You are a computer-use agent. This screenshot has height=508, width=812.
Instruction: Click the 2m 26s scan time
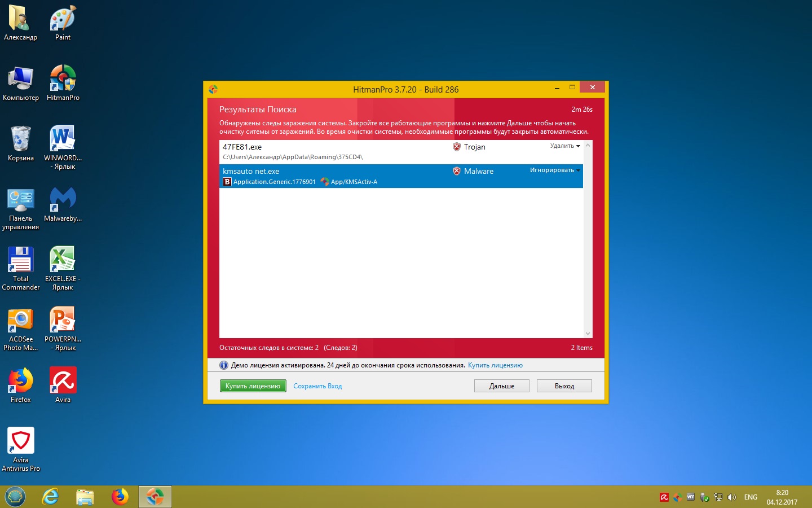[x=582, y=110]
